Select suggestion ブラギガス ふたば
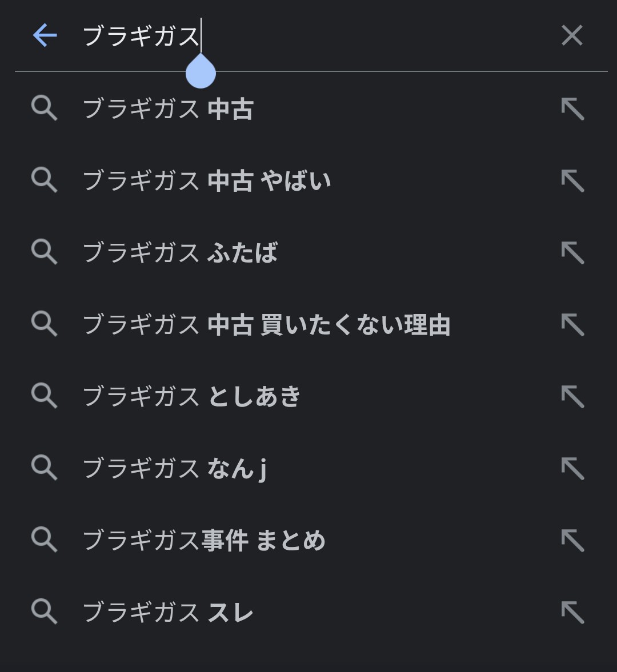The image size is (617, 672). click(x=180, y=252)
